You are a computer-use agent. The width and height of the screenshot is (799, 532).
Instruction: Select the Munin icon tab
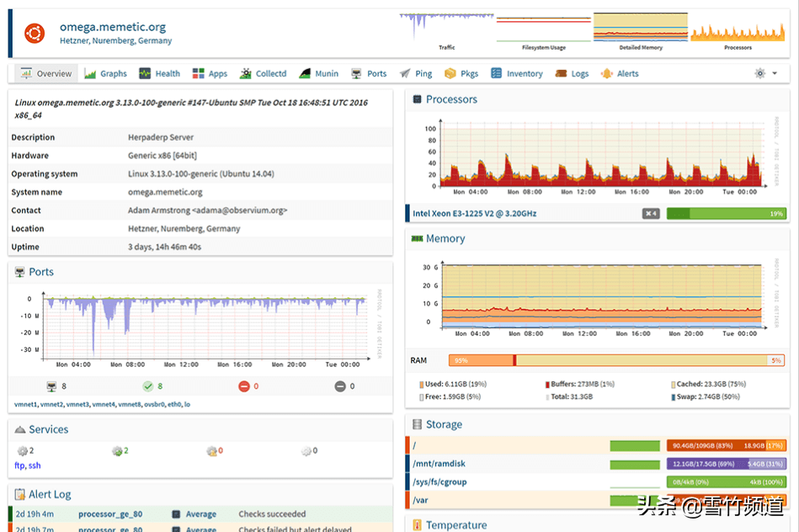tap(305, 74)
